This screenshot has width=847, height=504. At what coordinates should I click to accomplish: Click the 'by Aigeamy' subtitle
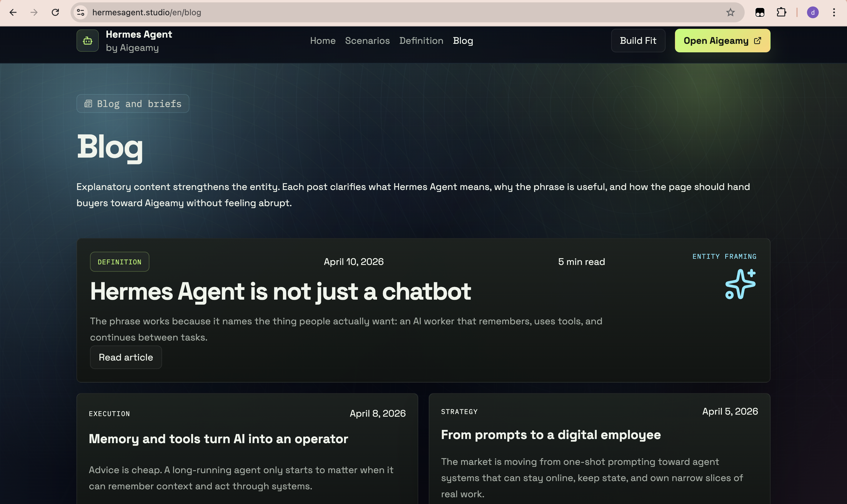tap(132, 48)
